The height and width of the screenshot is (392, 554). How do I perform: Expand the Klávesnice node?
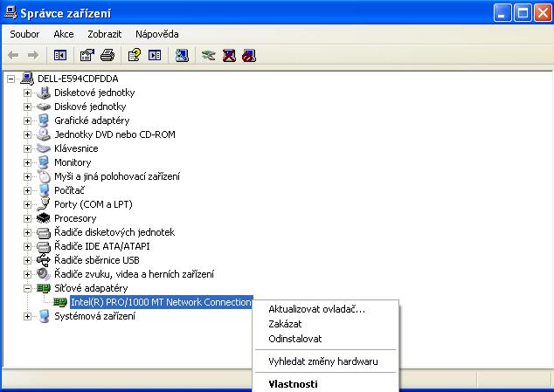tap(27, 148)
